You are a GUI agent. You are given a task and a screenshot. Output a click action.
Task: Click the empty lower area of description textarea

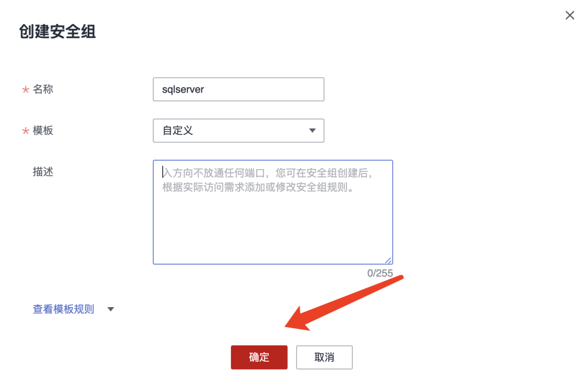tap(272, 229)
